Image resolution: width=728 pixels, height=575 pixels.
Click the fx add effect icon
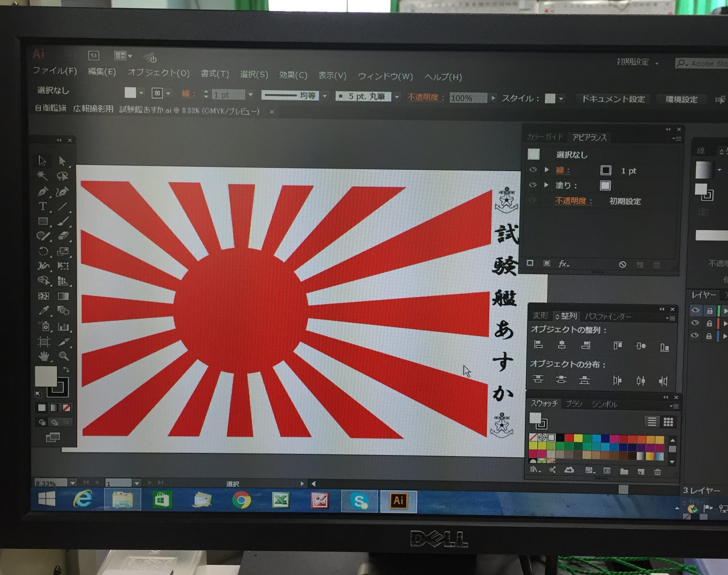[x=563, y=263]
